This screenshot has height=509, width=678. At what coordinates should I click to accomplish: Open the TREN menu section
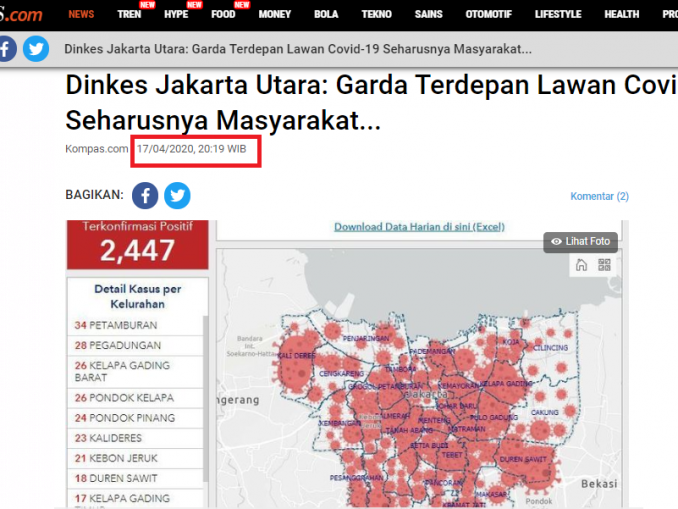click(x=129, y=14)
